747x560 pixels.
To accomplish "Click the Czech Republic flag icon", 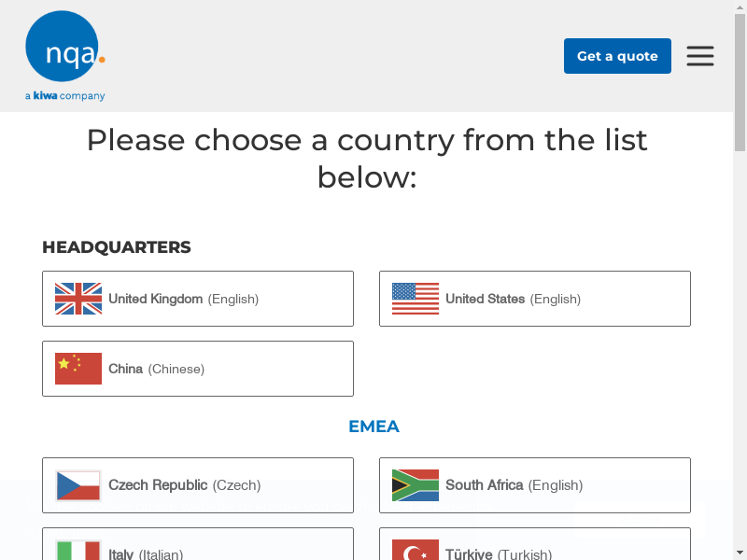I will pyautogui.click(x=78, y=485).
